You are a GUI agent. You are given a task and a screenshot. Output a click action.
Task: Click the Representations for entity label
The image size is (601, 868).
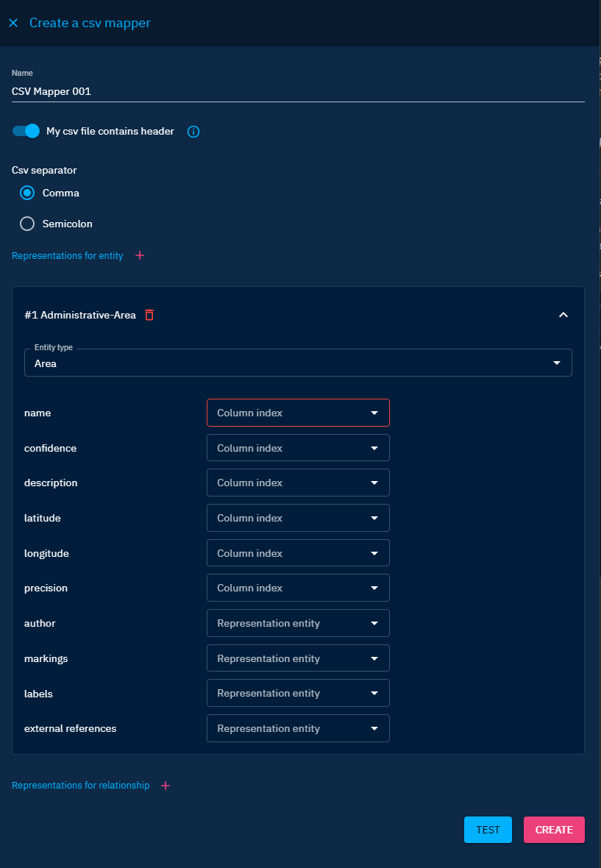tap(68, 256)
